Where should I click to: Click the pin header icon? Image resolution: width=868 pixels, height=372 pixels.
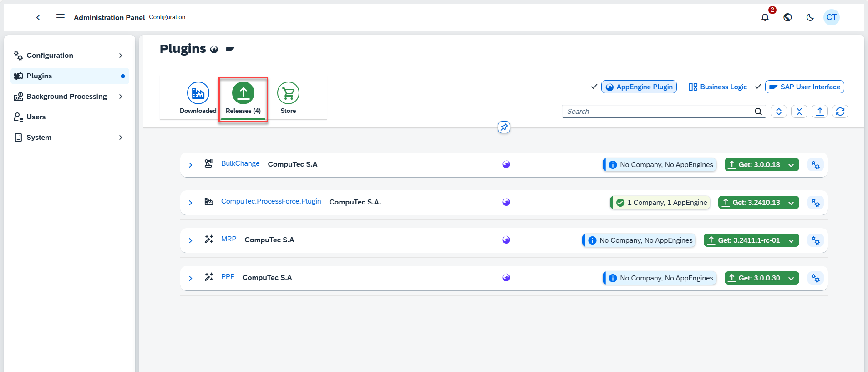(504, 127)
